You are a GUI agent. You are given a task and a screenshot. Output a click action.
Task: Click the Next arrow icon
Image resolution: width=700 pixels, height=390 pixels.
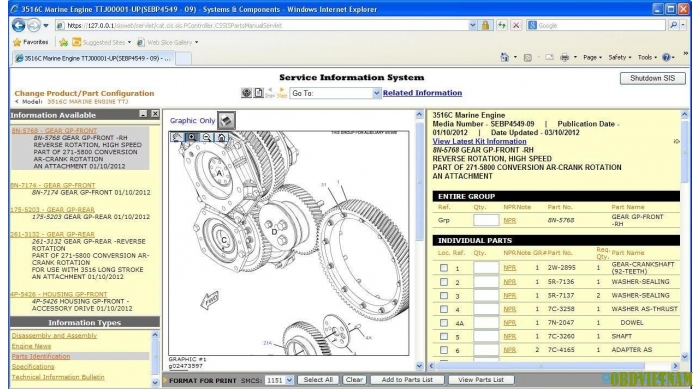[282, 93]
